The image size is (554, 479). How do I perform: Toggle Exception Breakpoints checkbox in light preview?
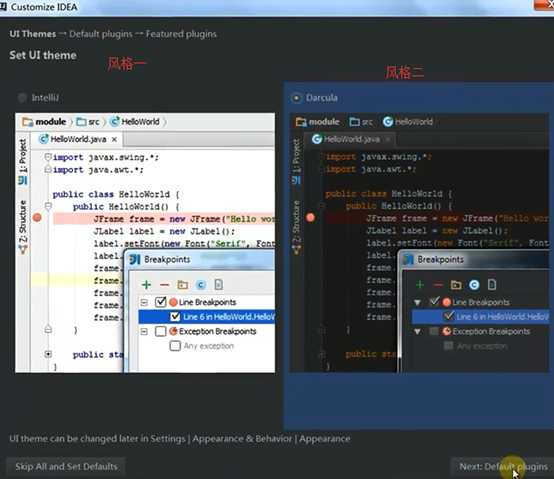160,331
